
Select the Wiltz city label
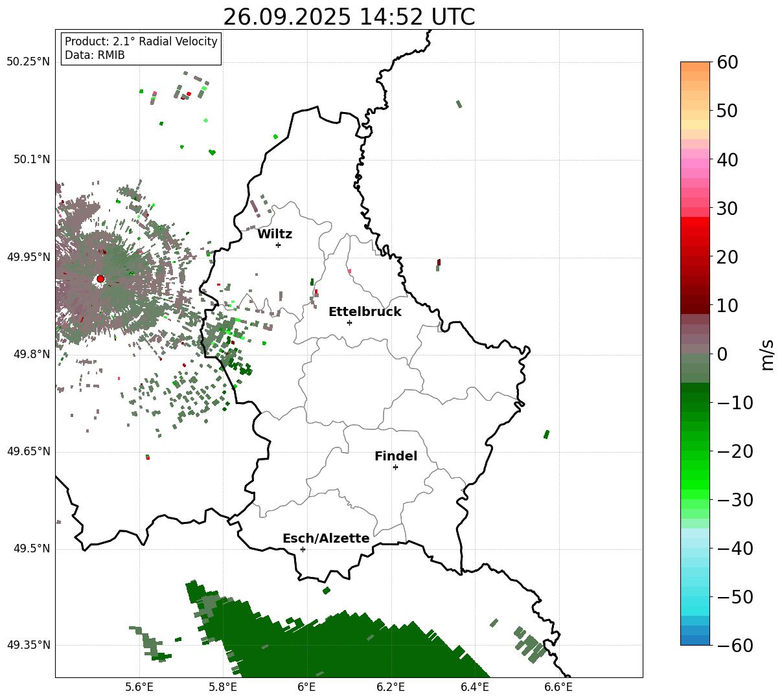[x=275, y=234]
